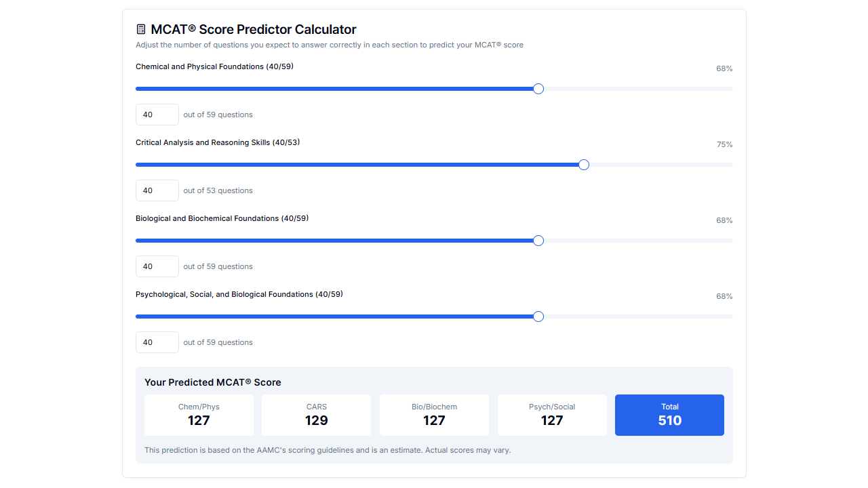Click the Psych/Social slider handle
The height and width of the screenshot is (488, 868).
(538, 316)
